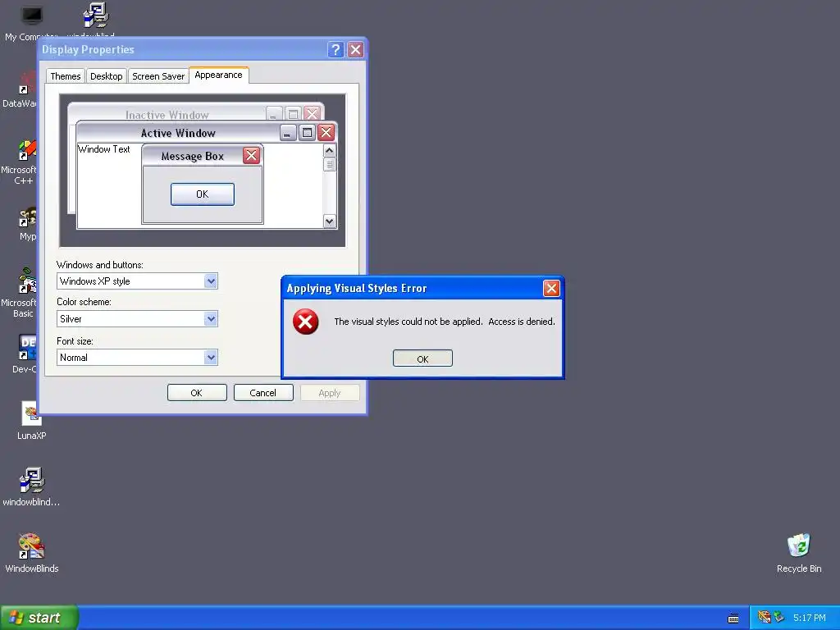This screenshot has height=630, width=840.
Task: Click the red error icon in the error dialog
Action: coord(305,322)
